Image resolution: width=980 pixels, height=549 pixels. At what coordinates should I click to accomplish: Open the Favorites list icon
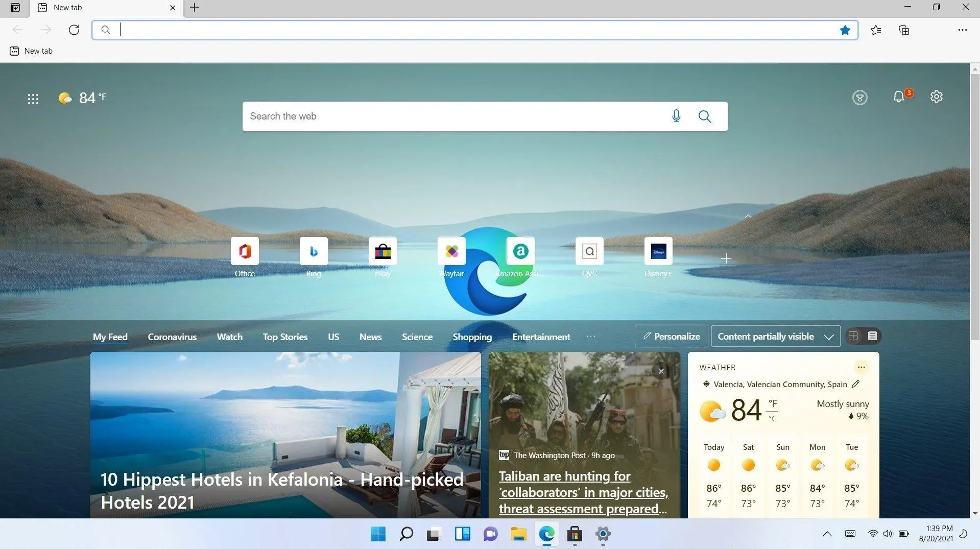point(876,30)
